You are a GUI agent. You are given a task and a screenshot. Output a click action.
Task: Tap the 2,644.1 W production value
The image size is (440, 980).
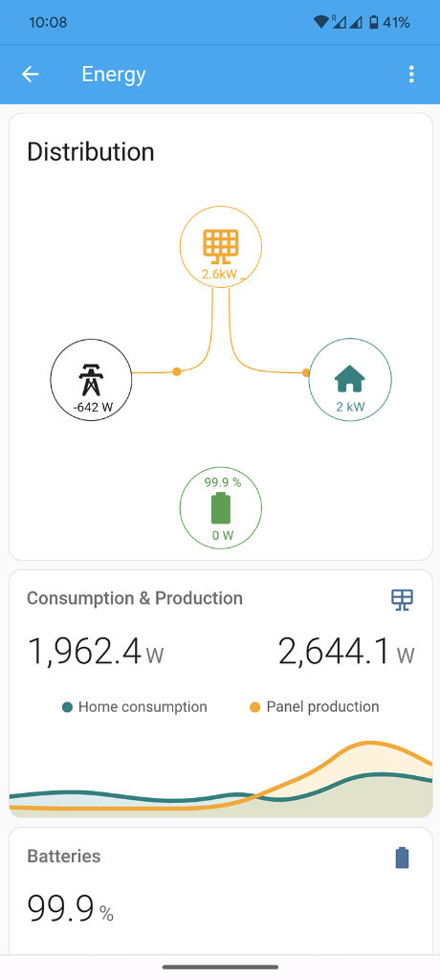pyautogui.click(x=346, y=651)
